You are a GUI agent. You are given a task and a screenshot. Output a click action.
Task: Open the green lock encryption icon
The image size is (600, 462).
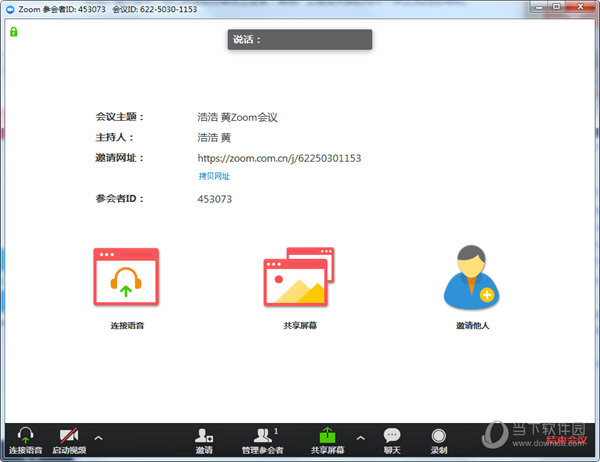point(14,31)
